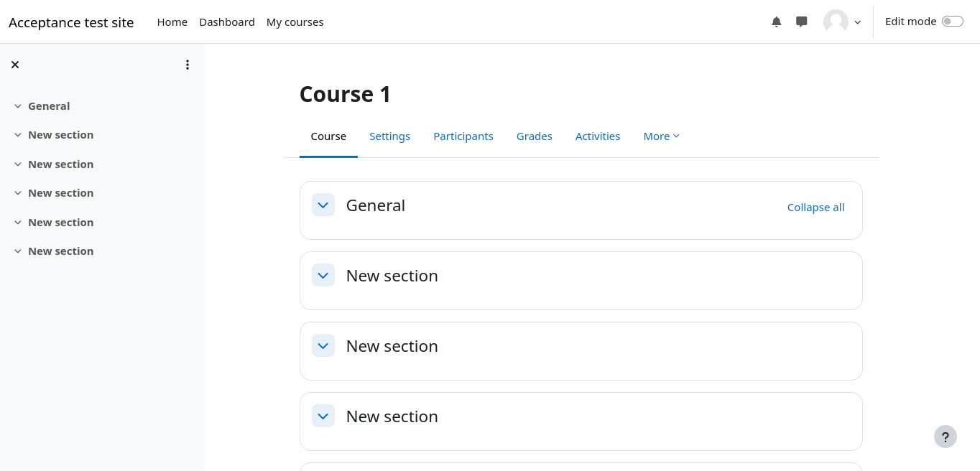Click the Acceptance test site title
Screen dimensions: 980x471
pos(71,22)
